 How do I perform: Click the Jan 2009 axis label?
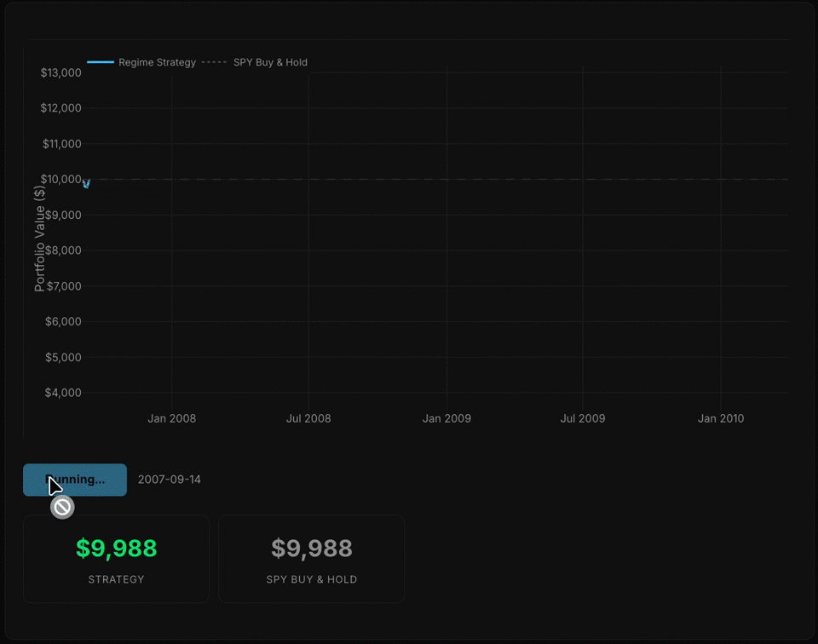[x=446, y=418]
